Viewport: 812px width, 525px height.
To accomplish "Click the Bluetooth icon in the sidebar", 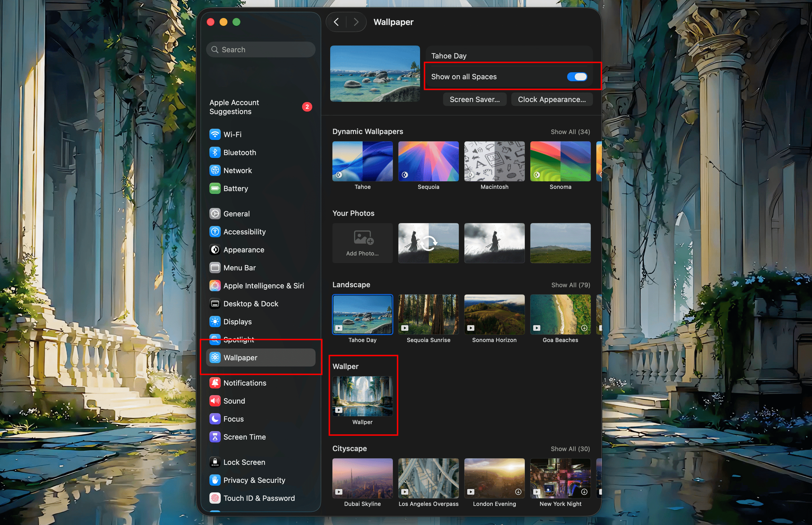I will point(215,152).
